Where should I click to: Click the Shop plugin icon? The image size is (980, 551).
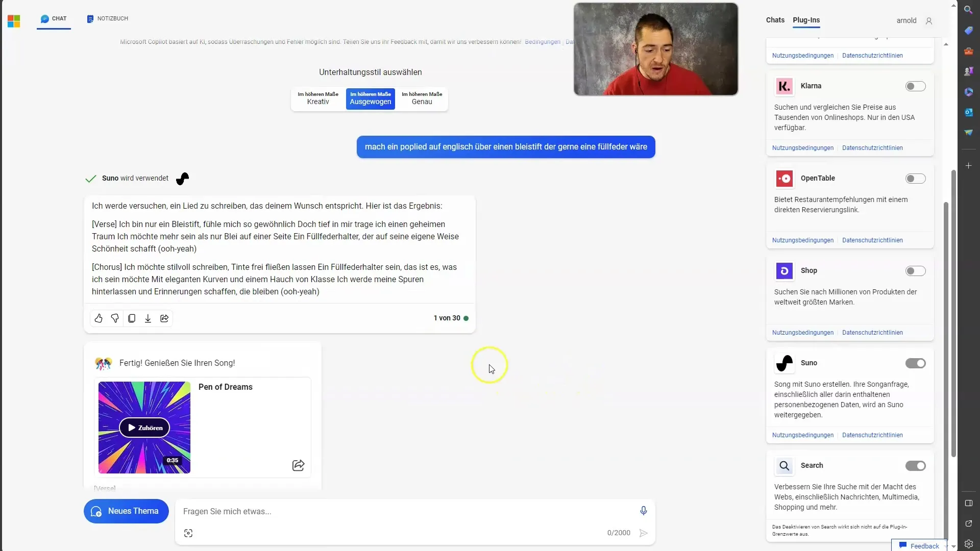[x=784, y=270]
